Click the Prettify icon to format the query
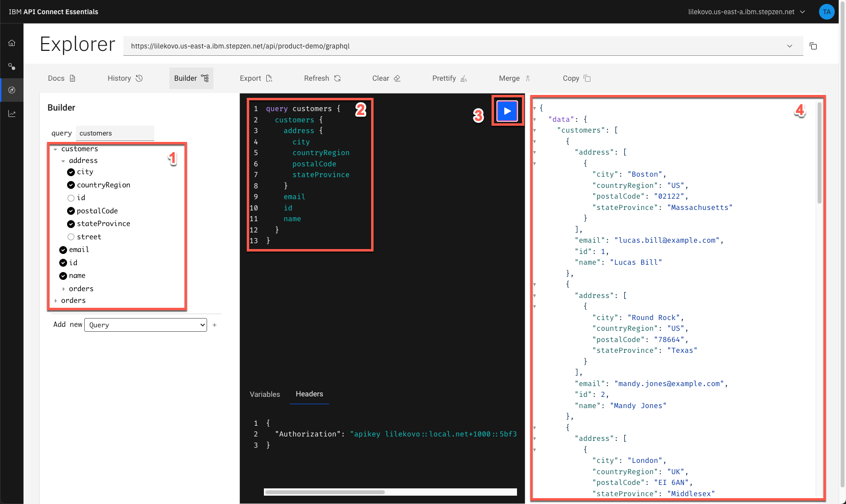 (463, 78)
